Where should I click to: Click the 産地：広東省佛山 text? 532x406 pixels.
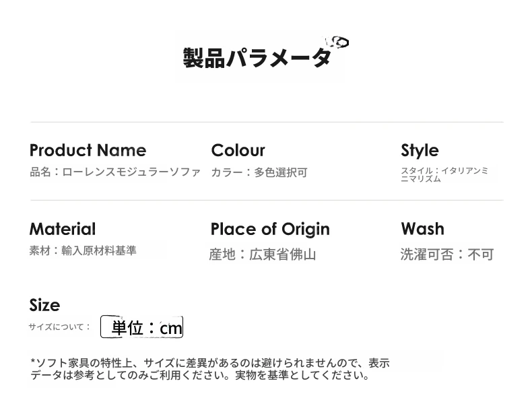point(263,255)
